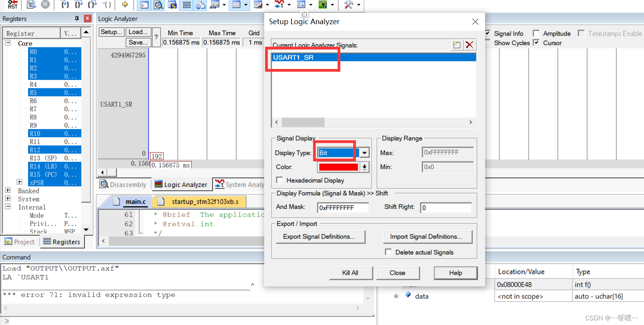This screenshot has height=325, width=644.
Task: Click the Shift Right input field
Action: (446, 208)
